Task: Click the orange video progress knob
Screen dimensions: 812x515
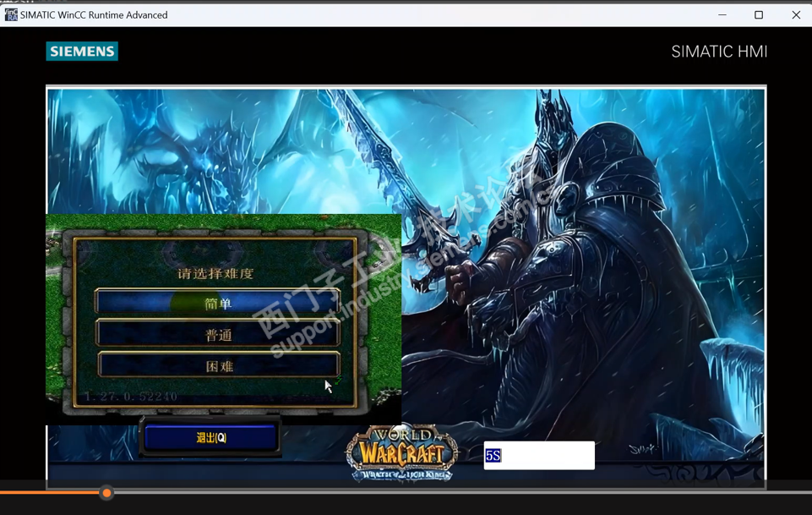Action: coord(106,493)
